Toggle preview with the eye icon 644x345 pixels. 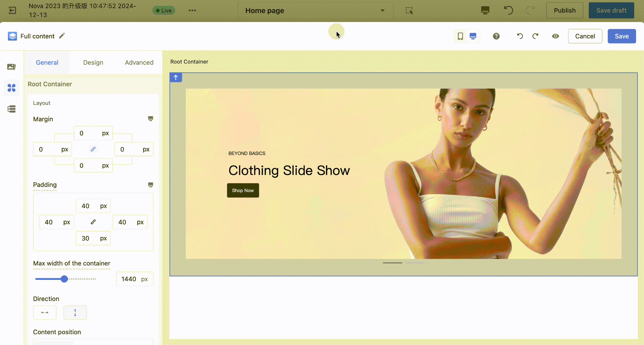coord(555,36)
